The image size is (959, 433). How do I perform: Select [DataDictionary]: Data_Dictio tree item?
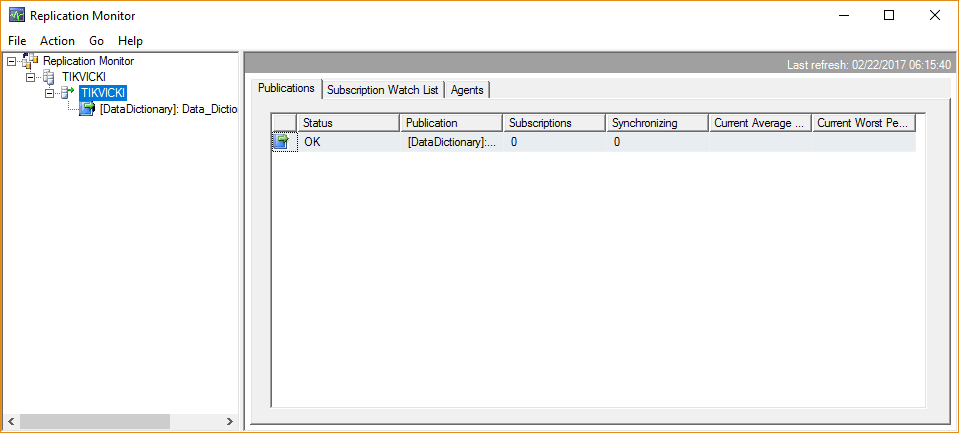[168, 109]
